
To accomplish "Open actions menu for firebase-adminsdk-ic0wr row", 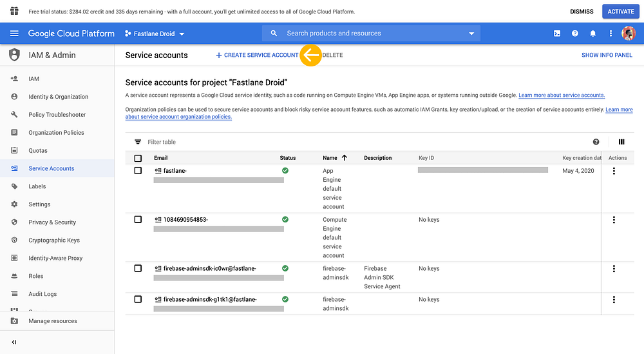I will point(614,269).
